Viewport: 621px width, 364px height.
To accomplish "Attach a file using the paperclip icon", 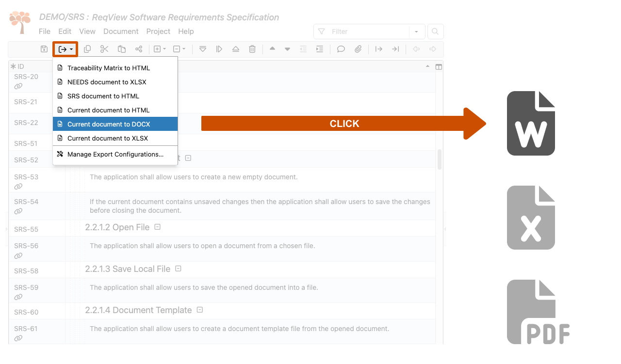I will click(x=358, y=48).
